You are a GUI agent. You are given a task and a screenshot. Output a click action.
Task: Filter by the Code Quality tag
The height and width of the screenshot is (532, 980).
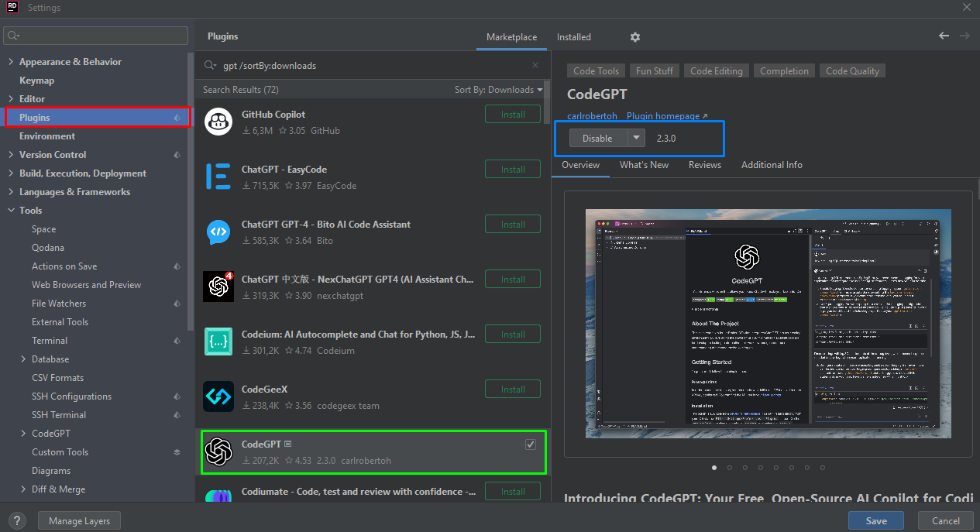tap(852, 71)
